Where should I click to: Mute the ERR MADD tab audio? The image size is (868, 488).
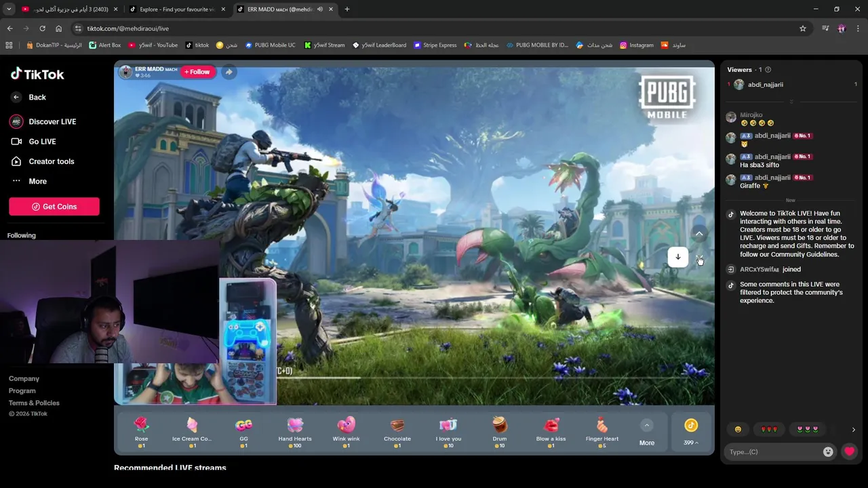(319, 9)
